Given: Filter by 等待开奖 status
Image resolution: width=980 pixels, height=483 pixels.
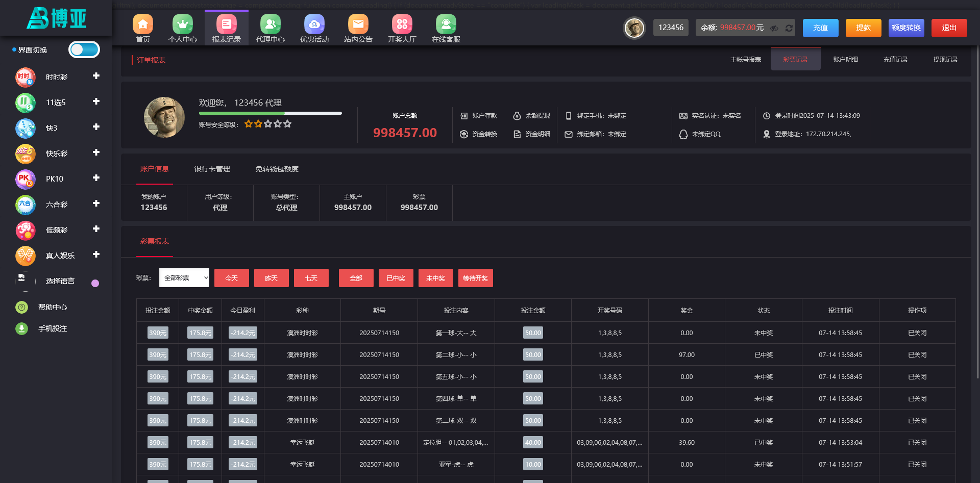Looking at the screenshot, I should (x=476, y=278).
